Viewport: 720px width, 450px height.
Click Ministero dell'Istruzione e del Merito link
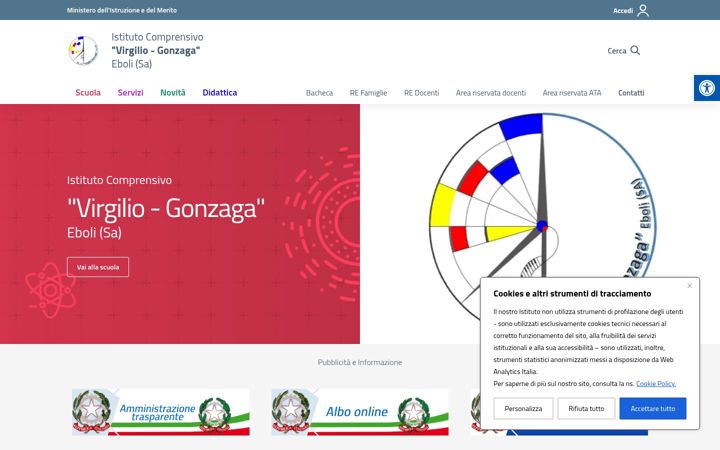click(122, 10)
